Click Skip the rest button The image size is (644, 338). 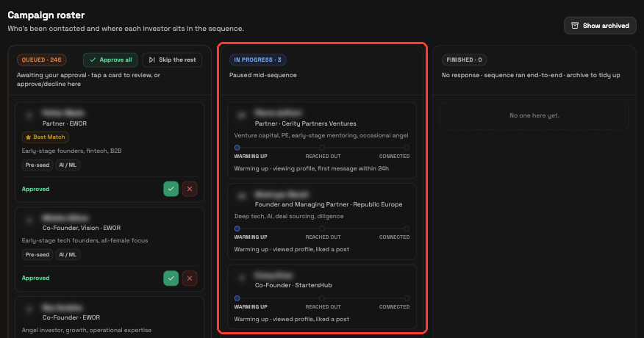[x=172, y=60]
